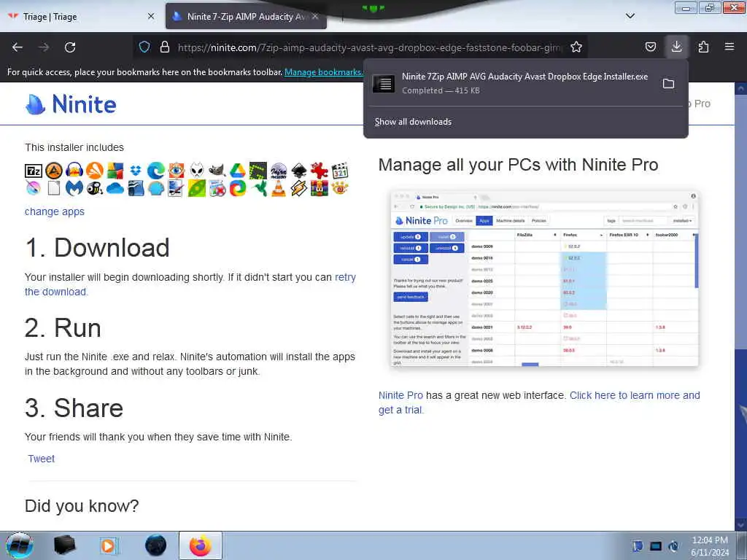
Task: Click the Microsoft Edge icon
Action: 156,171
